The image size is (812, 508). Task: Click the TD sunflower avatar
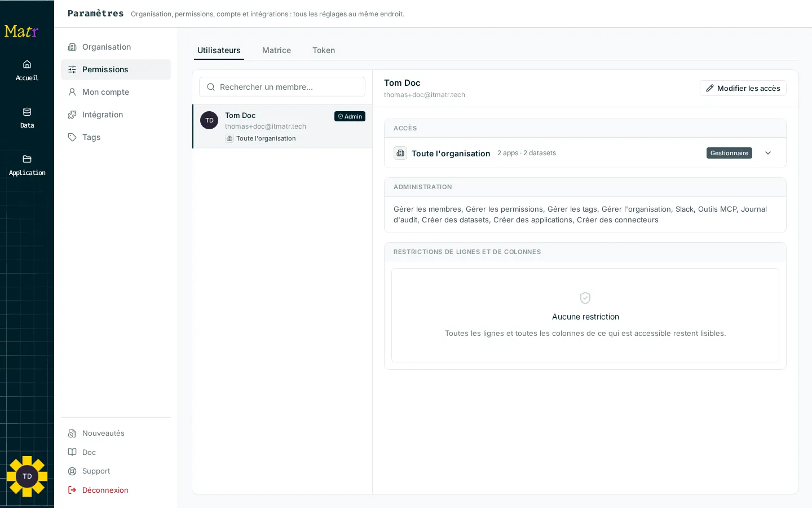coord(27,476)
